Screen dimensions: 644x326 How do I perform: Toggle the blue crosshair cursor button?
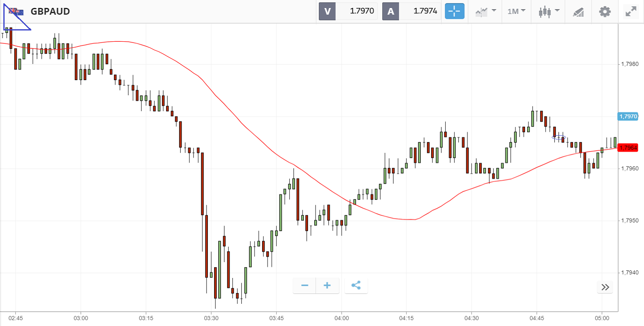pos(455,11)
